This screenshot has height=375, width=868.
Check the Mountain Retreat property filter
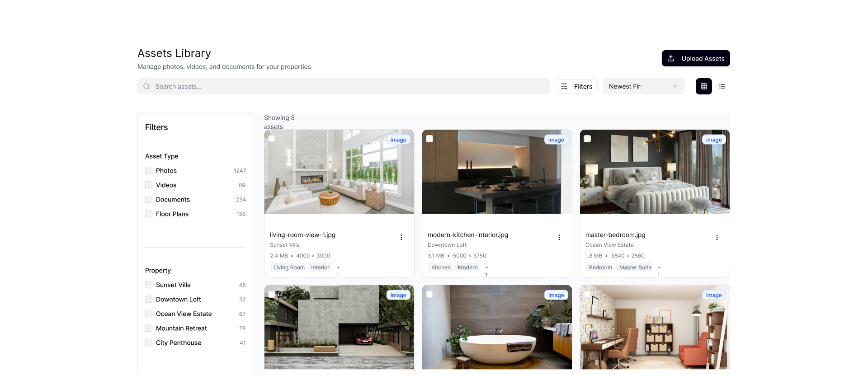pos(149,328)
